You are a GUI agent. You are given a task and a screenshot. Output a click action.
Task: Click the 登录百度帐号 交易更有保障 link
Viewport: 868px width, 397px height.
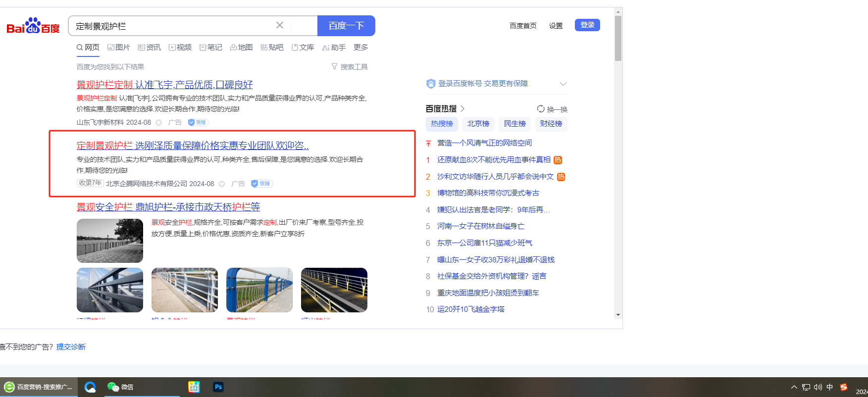point(483,84)
